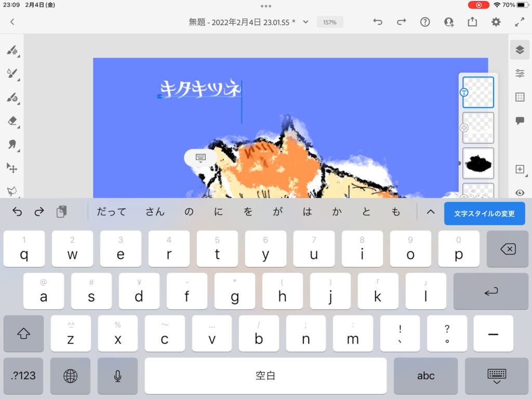Open the 157% zoom level menu
The width and height of the screenshot is (532, 399).
click(329, 22)
